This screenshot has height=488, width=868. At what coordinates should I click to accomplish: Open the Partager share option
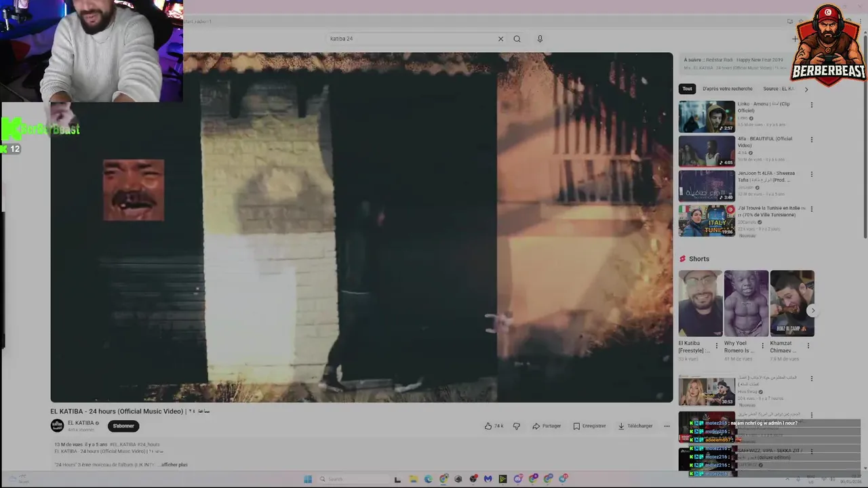[547, 426]
